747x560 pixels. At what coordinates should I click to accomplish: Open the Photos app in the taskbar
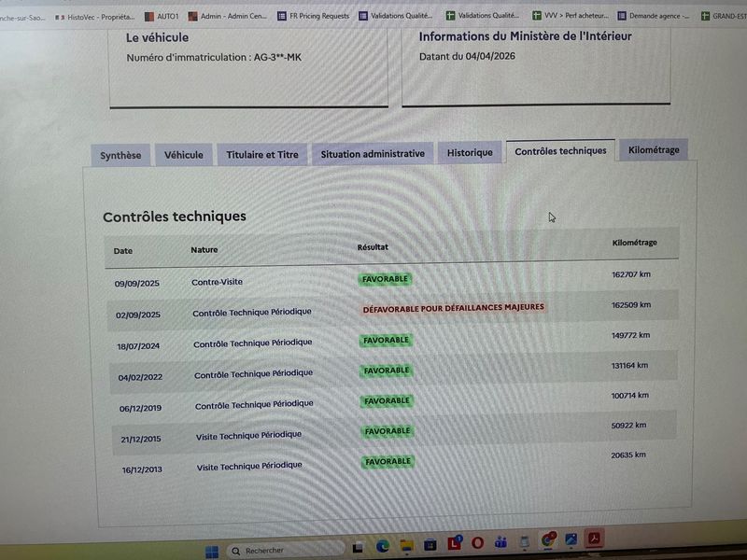(x=571, y=539)
